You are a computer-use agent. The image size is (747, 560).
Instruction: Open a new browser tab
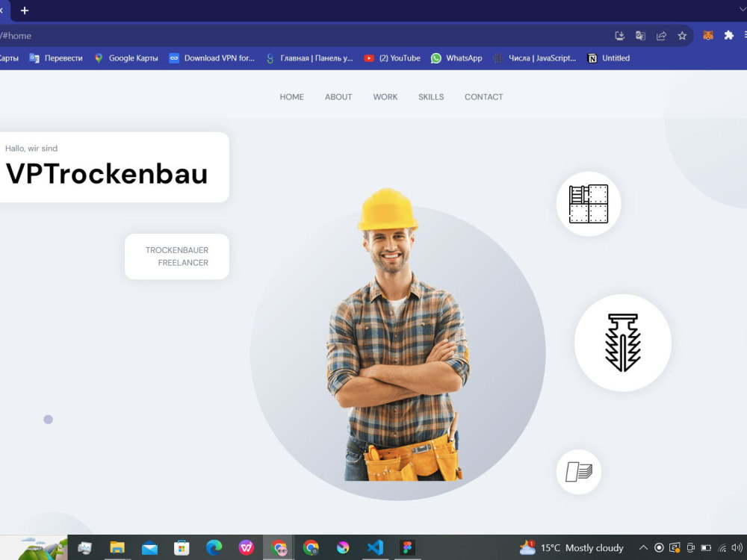25,10
